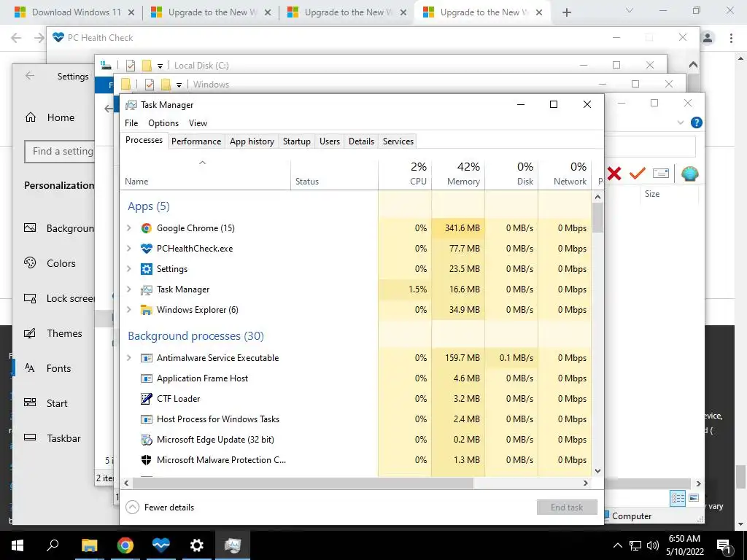
Task: Click the globe shell icon in Explorer toolbar
Action: click(689, 174)
